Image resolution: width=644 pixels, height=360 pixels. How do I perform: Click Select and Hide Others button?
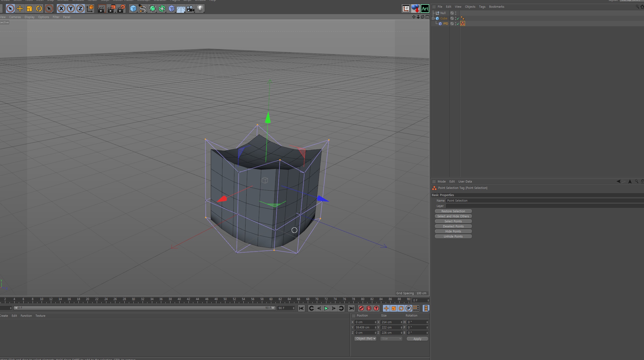(x=453, y=216)
